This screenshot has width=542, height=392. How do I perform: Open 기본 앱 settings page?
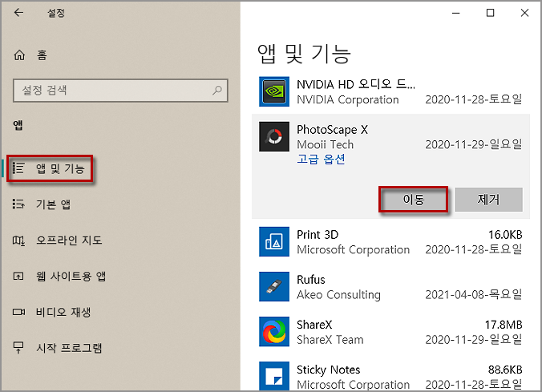pos(53,204)
